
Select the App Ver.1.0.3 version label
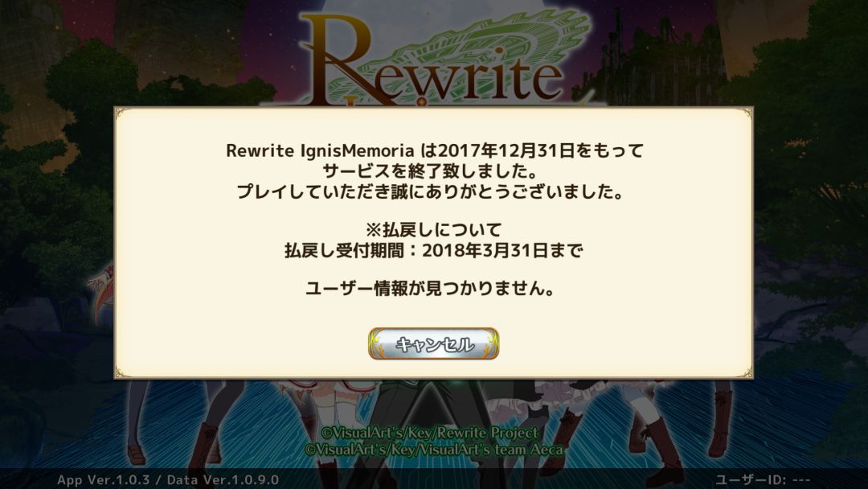pos(103,479)
